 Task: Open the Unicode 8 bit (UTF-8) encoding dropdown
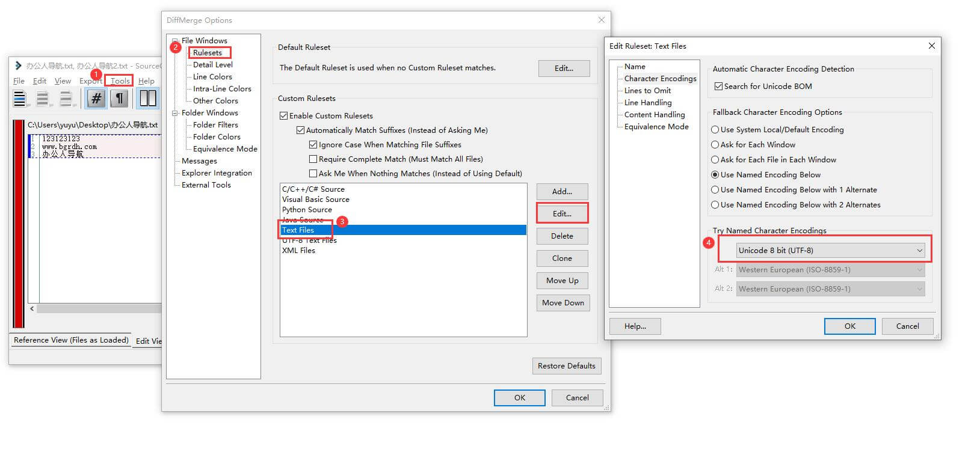click(830, 251)
